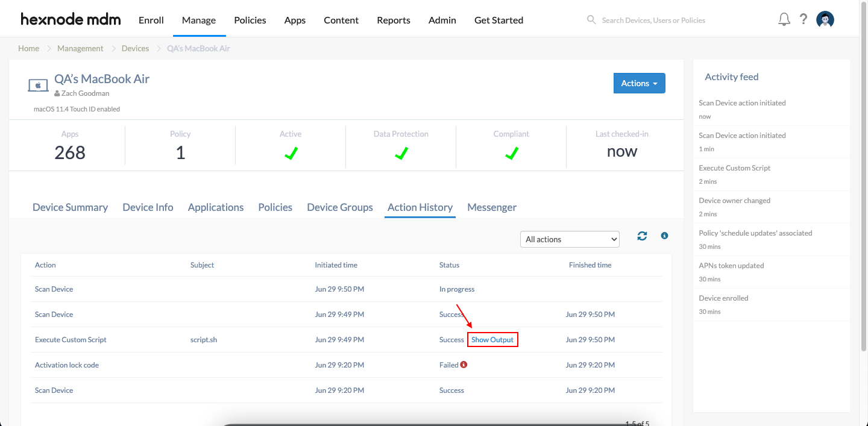Click the Activation lock code action

(x=67, y=365)
